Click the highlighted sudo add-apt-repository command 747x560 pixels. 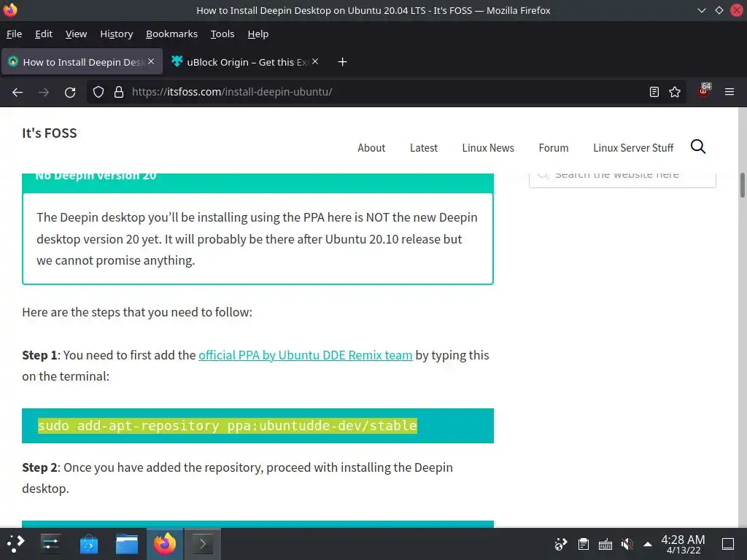[x=228, y=425]
